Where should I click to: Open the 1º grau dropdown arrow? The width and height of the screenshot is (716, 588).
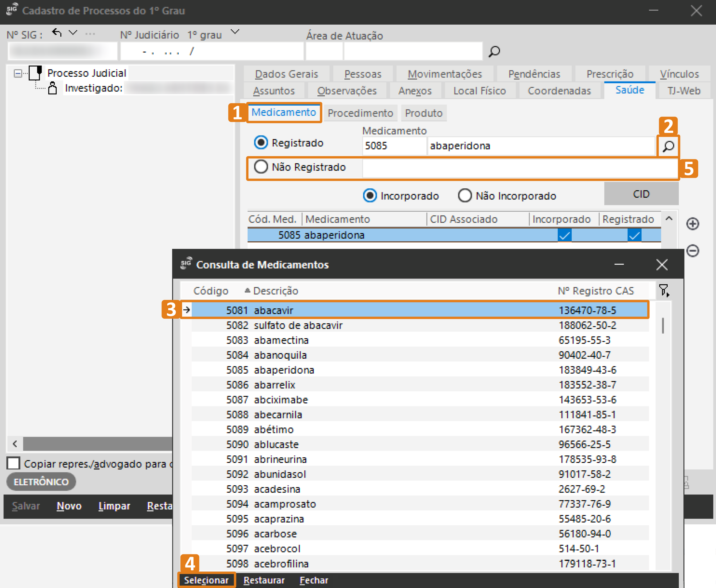pyautogui.click(x=235, y=32)
